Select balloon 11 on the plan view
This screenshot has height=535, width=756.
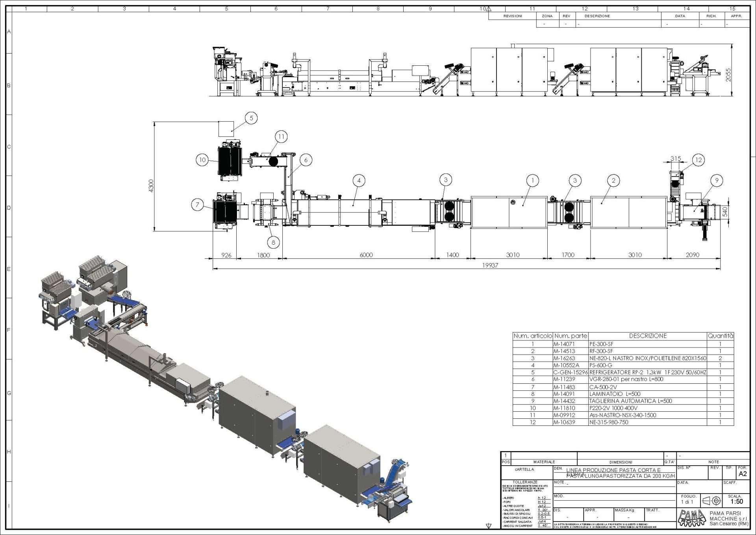[281, 137]
